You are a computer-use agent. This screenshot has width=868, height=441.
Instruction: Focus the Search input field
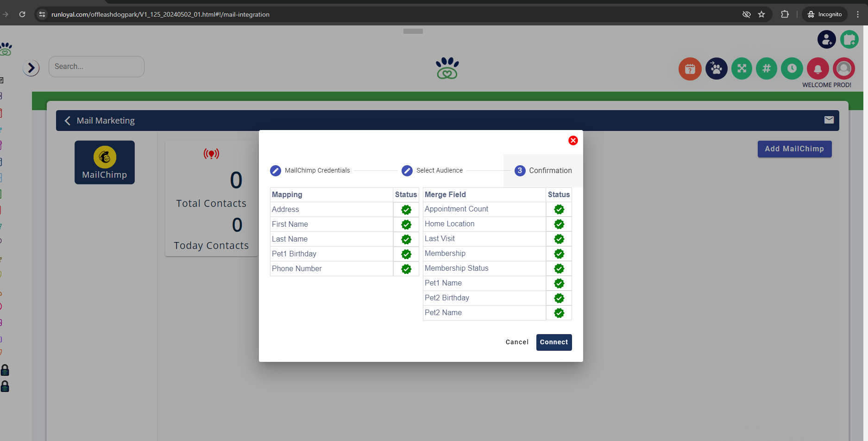(96, 67)
